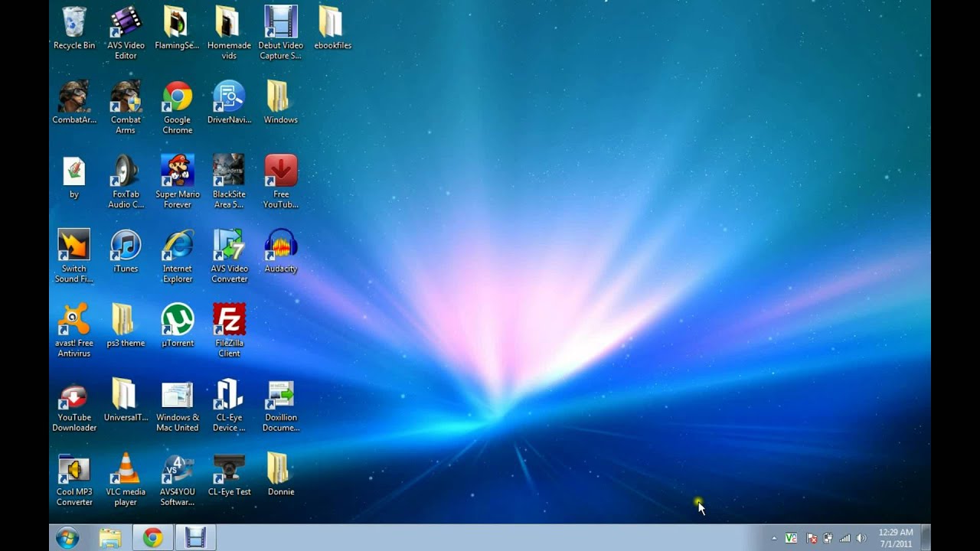Image resolution: width=980 pixels, height=551 pixels.
Task: Switch to the video capture app on taskbar
Action: click(x=196, y=538)
